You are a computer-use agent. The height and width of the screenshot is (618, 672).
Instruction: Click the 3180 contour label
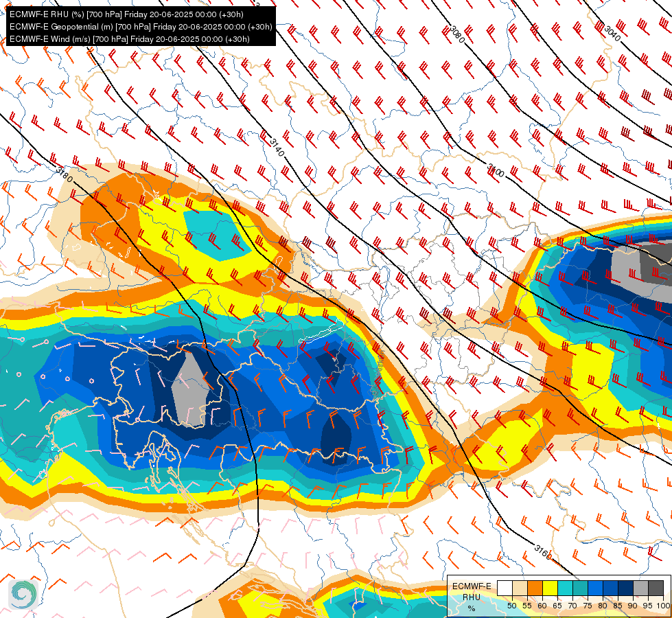[65, 174]
